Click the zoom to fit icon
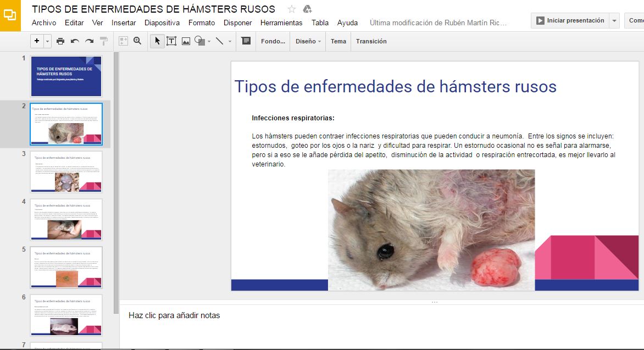 pyautogui.click(x=123, y=41)
